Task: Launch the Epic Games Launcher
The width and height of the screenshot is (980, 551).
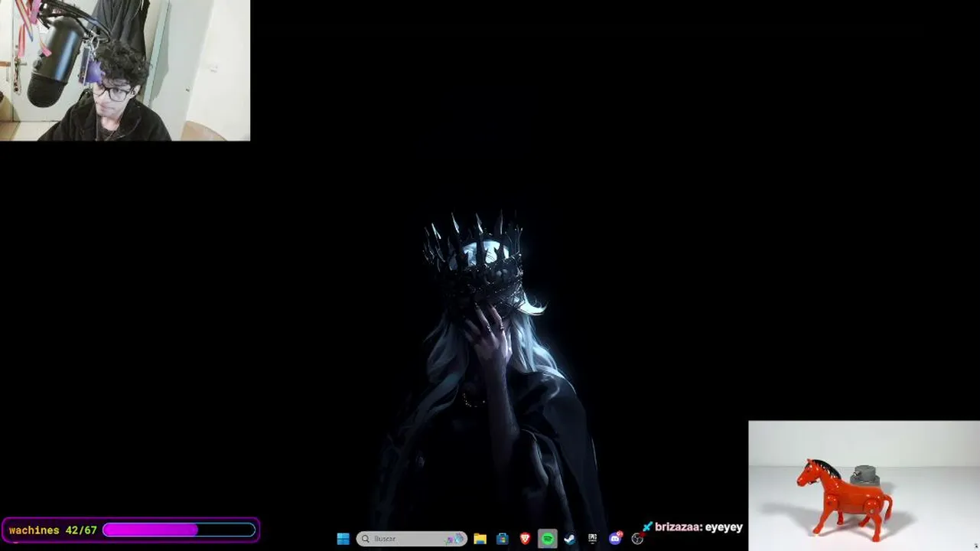Action: (x=592, y=539)
